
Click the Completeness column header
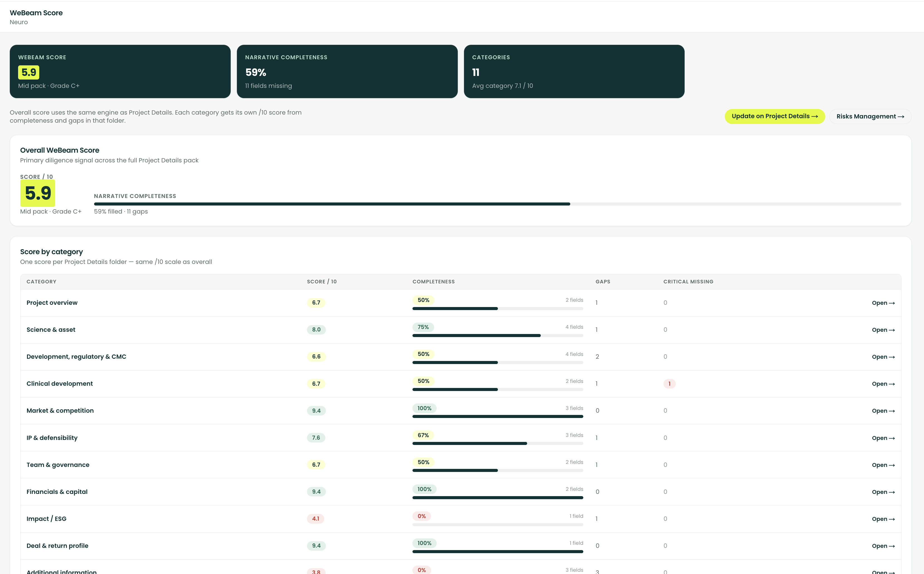(433, 282)
